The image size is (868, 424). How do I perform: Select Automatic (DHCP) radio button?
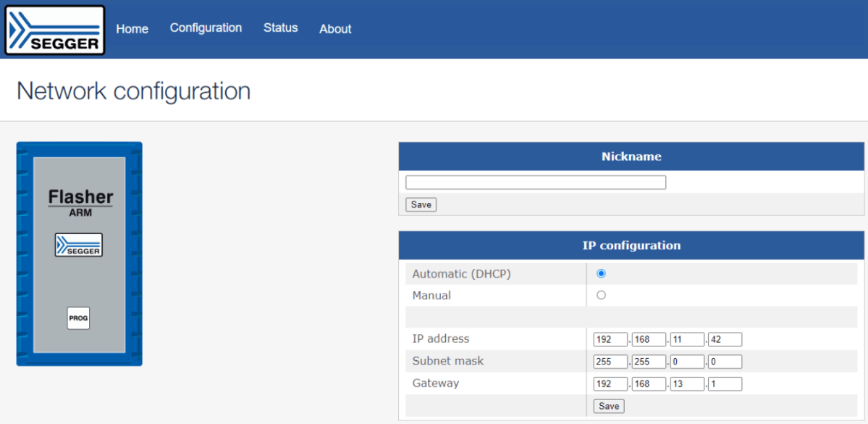[x=601, y=274]
